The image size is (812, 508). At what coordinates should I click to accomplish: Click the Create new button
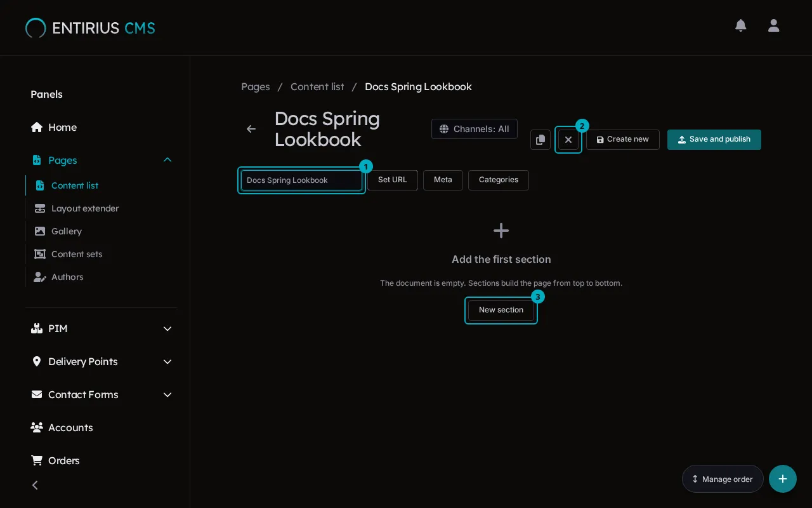pyautogui.click(x=623, y=140)
